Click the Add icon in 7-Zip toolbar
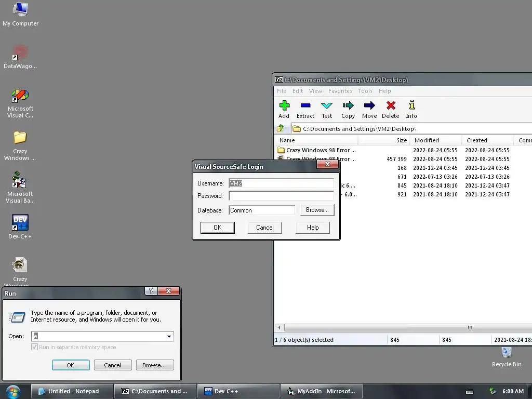532x399 pixels. click(284, 105)
